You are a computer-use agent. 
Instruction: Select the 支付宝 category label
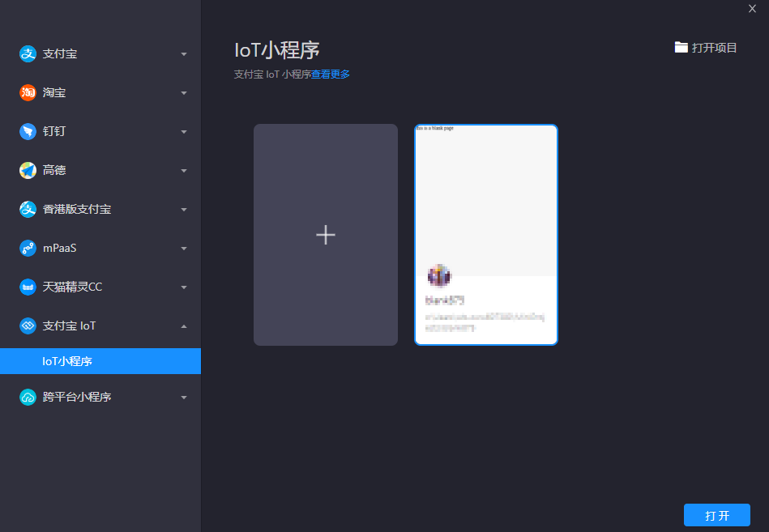pos(60,54)
